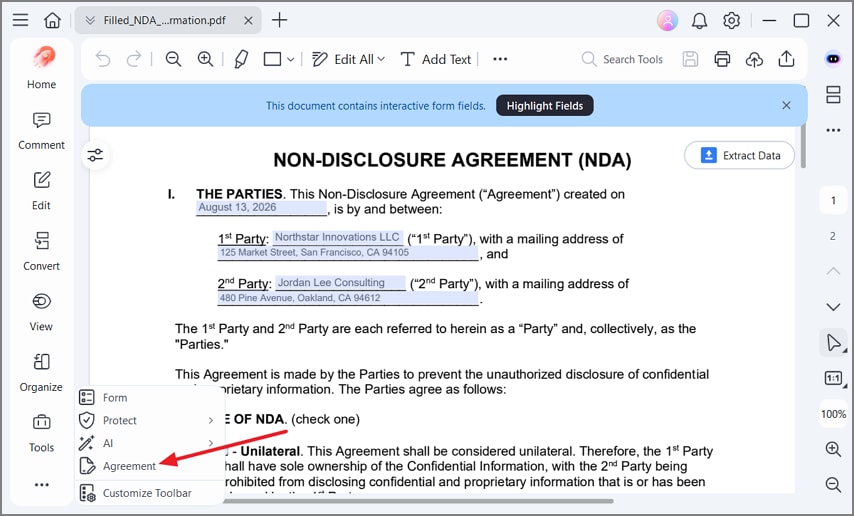Undo the last action

[103, 59]
